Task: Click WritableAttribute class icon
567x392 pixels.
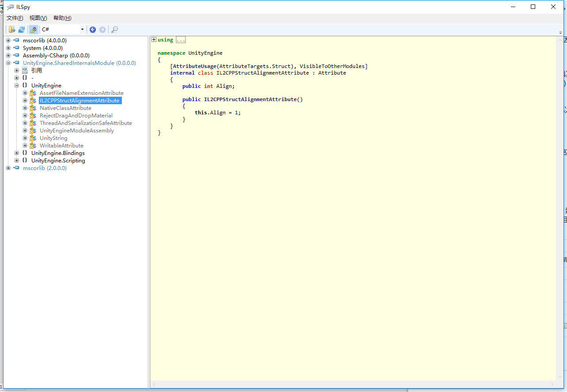Action: tap(33, 146)
